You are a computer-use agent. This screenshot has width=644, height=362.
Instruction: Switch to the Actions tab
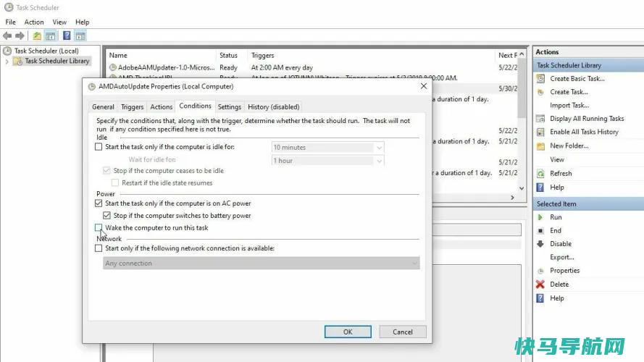(x=162, y=107)
